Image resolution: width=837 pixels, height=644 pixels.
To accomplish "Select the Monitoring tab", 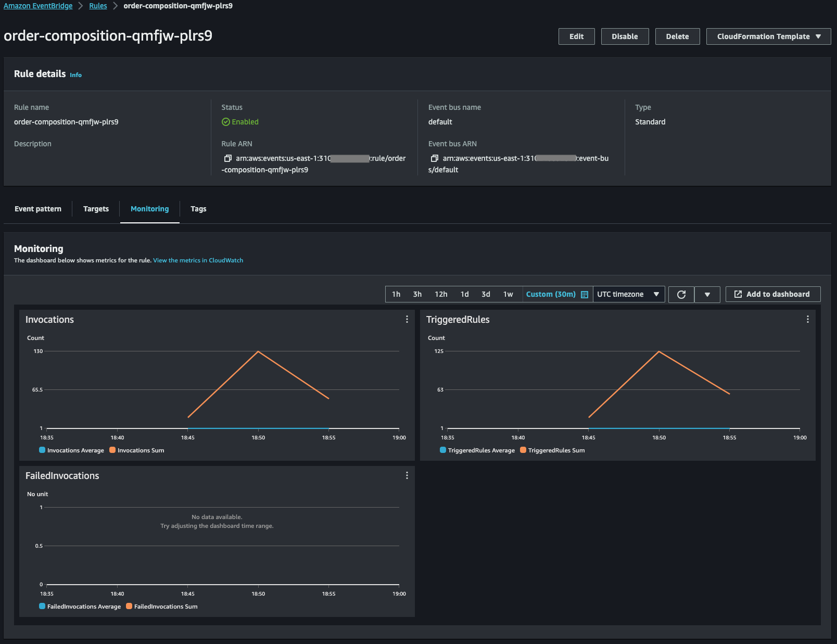I will [x=150, y=209].
